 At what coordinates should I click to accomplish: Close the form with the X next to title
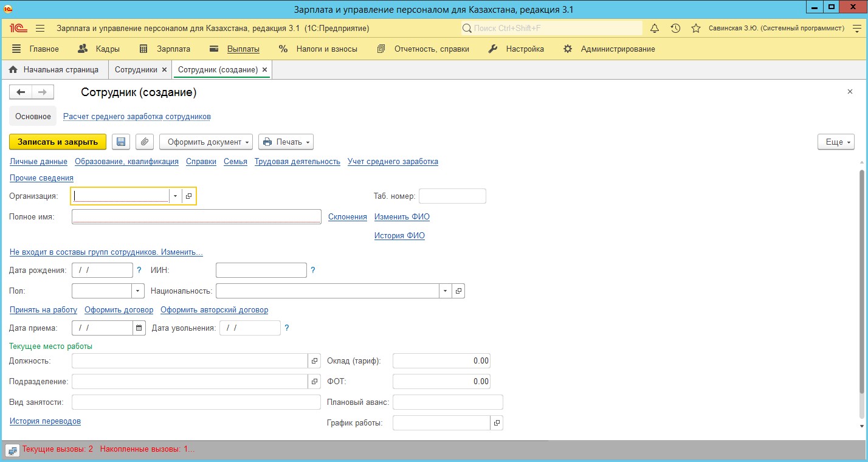coord(850,92)
